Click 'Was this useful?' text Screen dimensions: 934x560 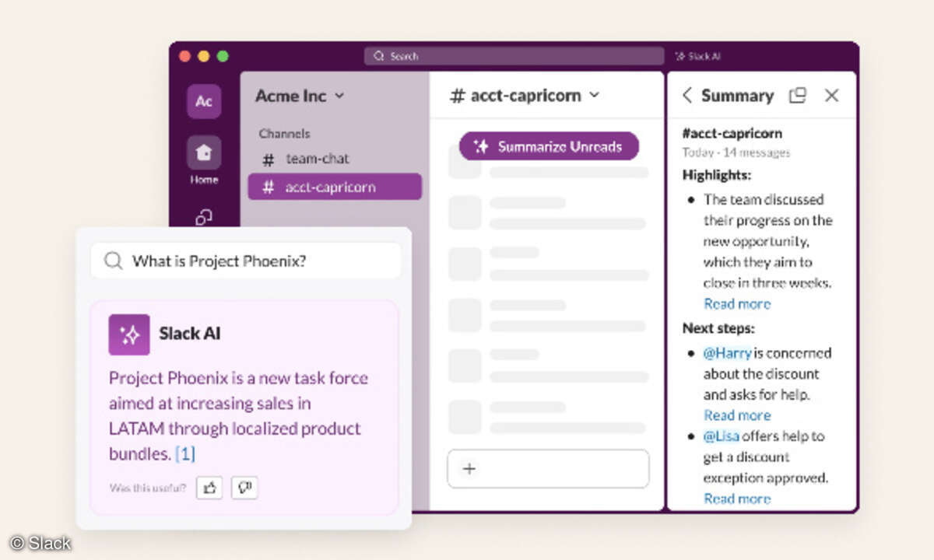[148, 488]
